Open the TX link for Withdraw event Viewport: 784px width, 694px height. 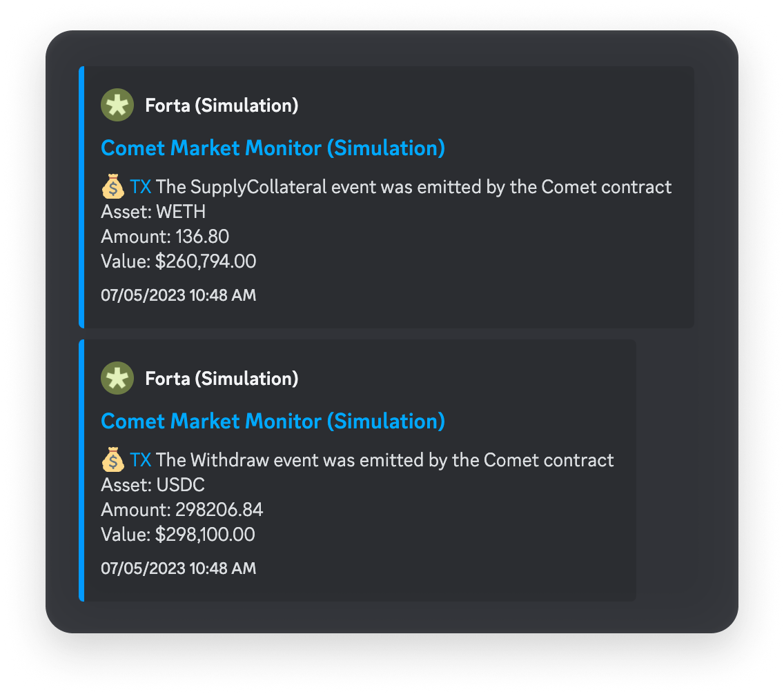pyautogui.click(x=141, y=460)
